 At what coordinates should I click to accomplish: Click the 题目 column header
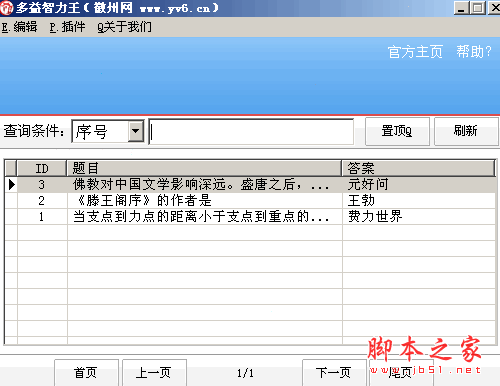pyautogui.click(x=204, y=168)
